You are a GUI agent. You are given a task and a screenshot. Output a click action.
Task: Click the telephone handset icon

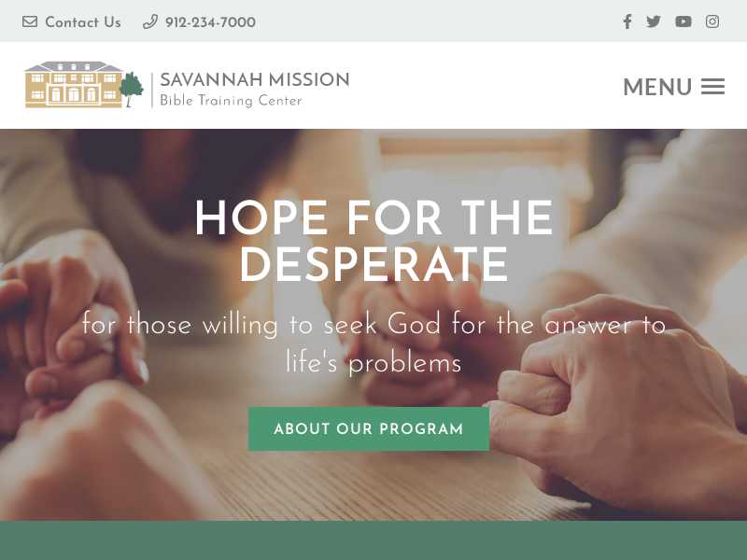pos(150,21)
